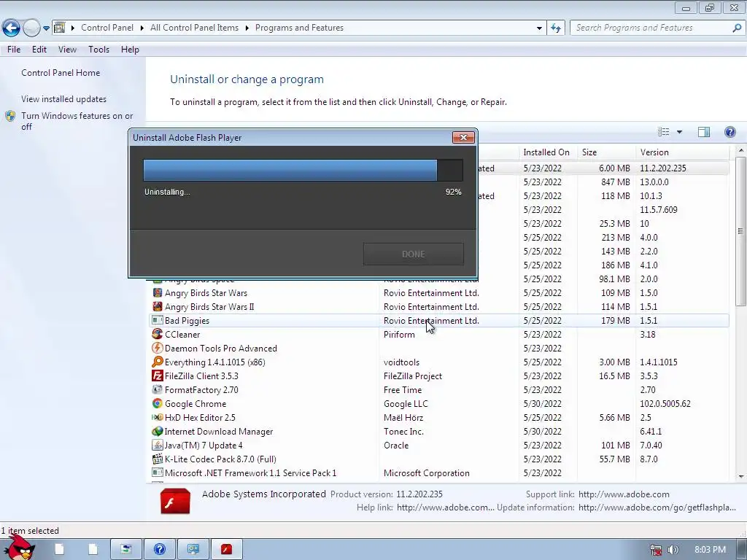Open View installed updates link

[x=64, y=99]
